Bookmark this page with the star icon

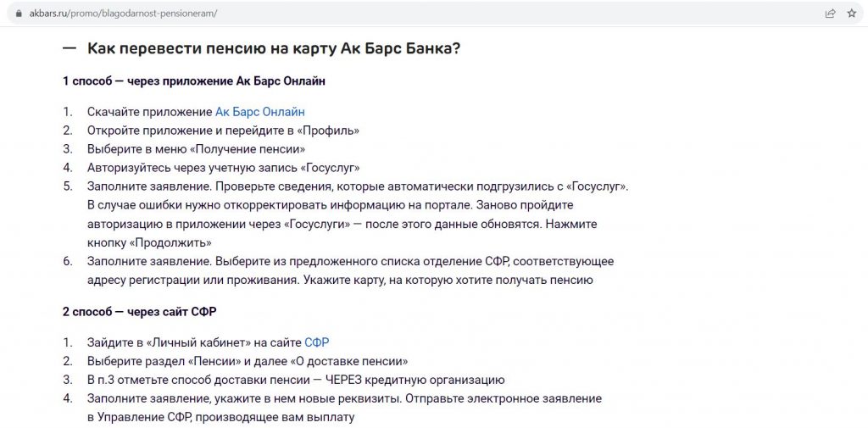851,14
